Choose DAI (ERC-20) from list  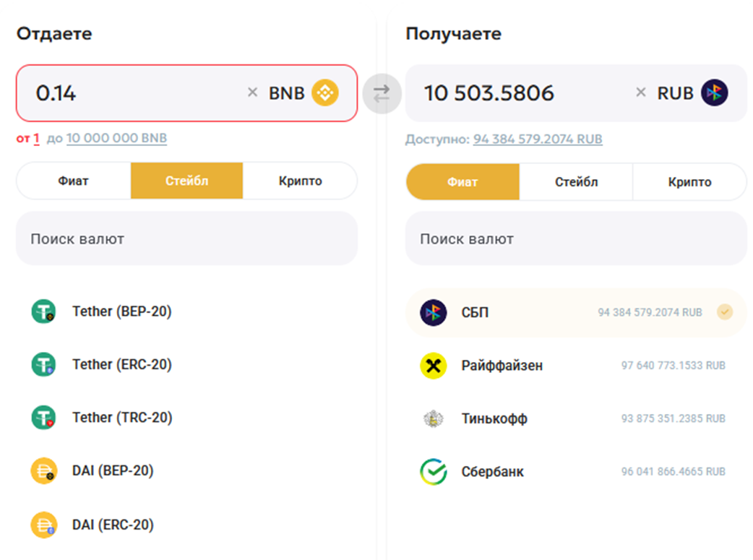click(113, 525)
